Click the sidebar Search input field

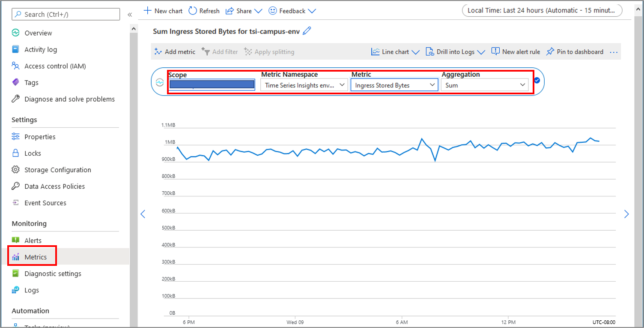[x=66, y=15]
